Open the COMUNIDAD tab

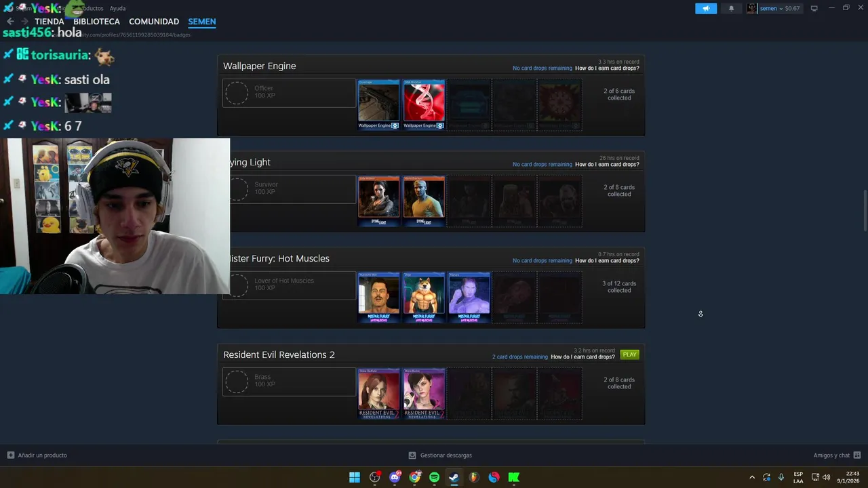pyautogui.click(x=154, y=22)
